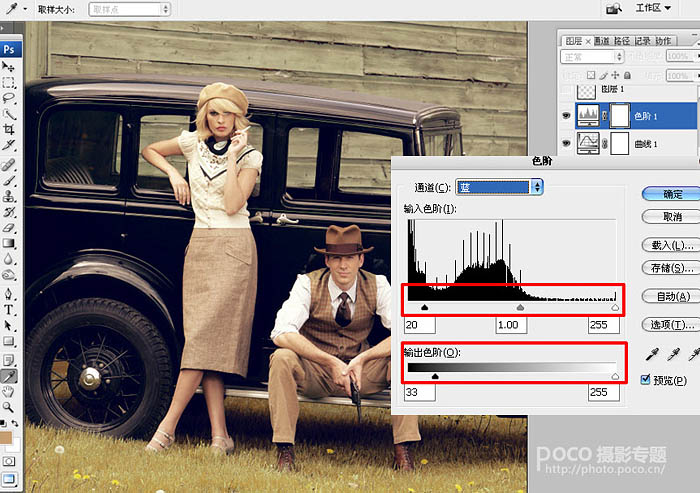Open the 通道 channel dropdown set to 蓝

[x=499, y=187]
